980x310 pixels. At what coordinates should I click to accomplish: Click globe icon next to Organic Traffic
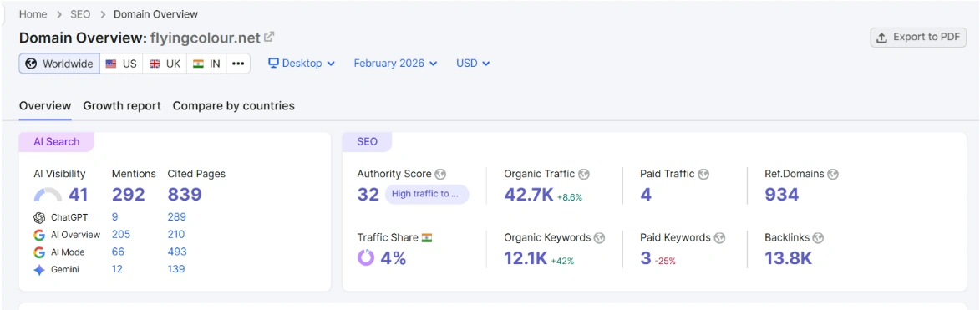pos(584,175)
